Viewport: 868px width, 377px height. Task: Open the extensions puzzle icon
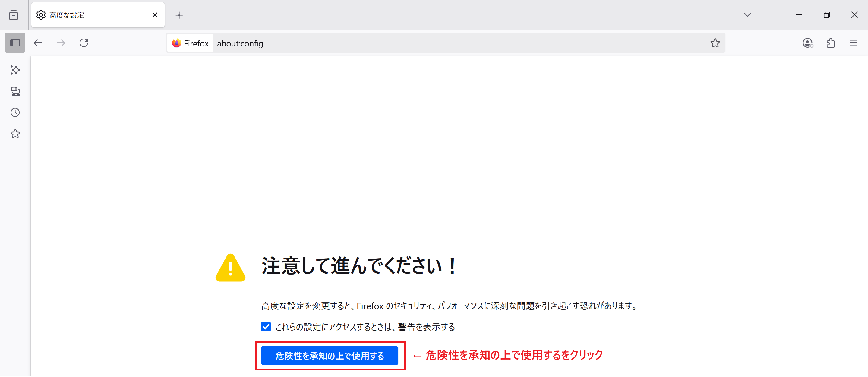tap(831, 43)
